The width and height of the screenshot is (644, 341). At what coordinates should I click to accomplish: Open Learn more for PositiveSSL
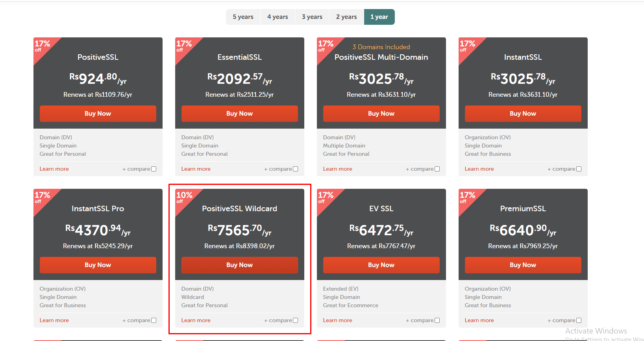[x=54, y=169]
